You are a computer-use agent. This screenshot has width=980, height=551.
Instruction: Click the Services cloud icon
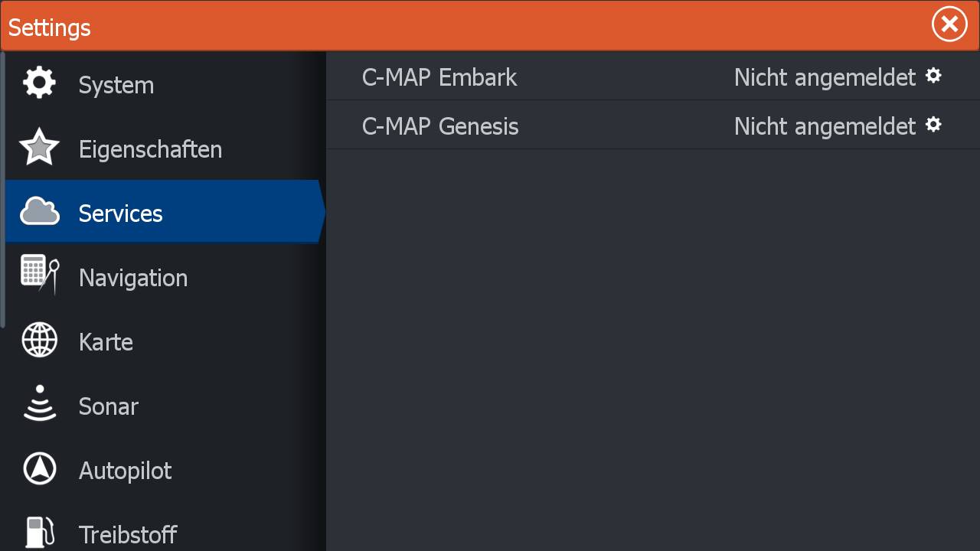coord(39,212)
